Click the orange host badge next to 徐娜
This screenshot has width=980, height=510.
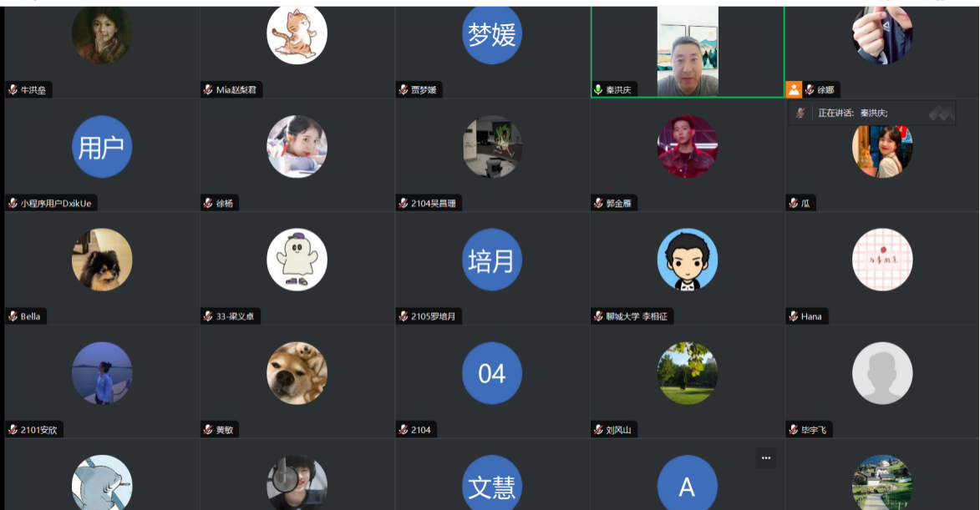[x=794, y=89]
